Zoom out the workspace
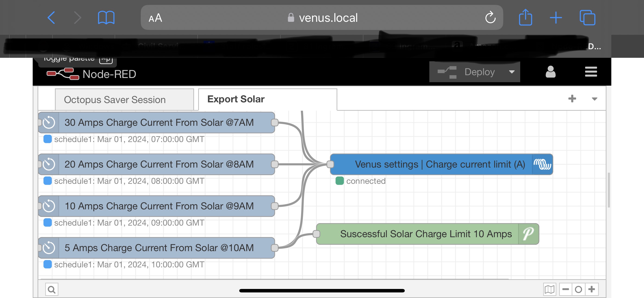Screen dimensions: 644x298 point(565,289)
